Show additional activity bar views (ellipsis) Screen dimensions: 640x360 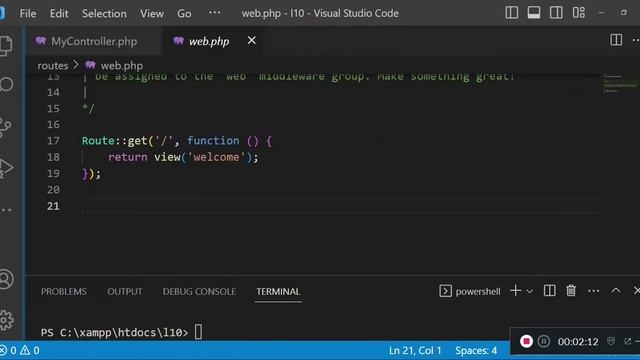coord(7,210)
